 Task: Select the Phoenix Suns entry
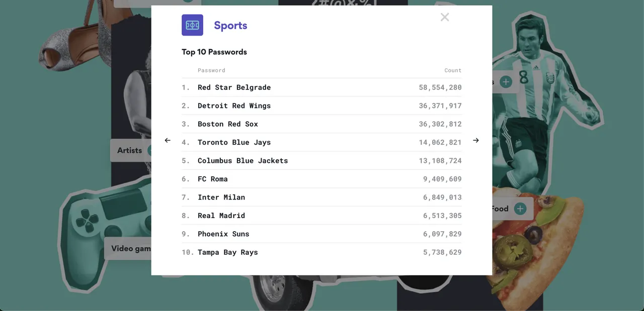321,234
